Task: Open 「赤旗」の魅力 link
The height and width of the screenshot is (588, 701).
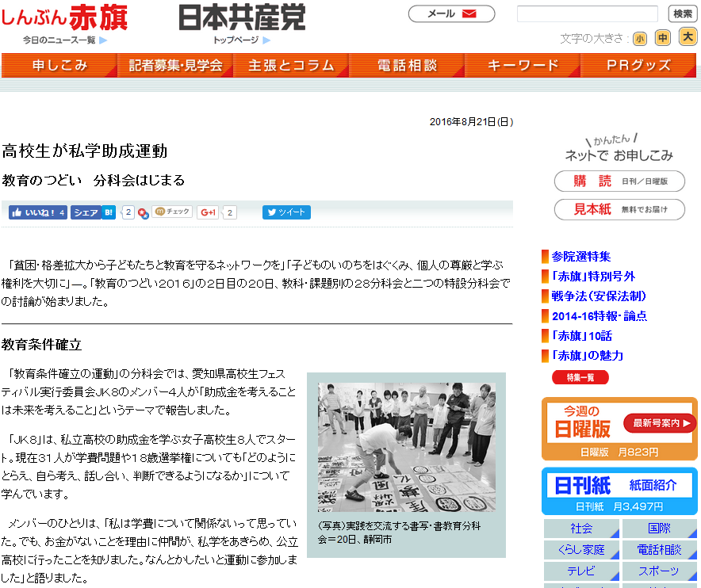Action: coord(587,355)
